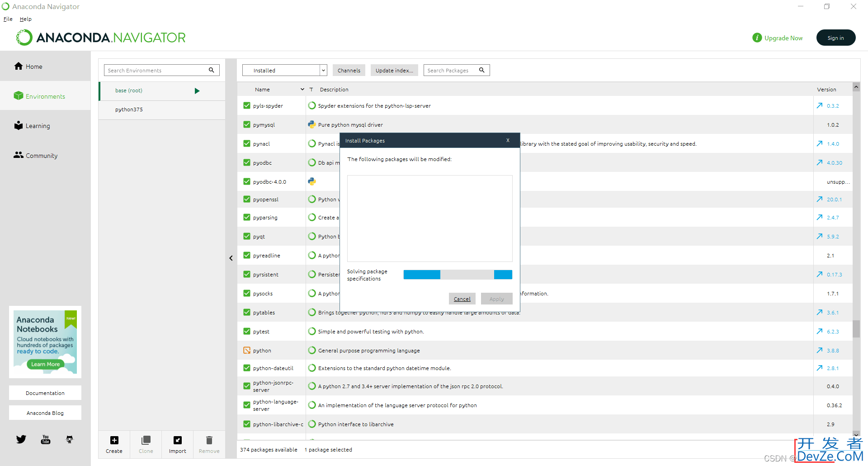Toggle the pyopenssl package checkbox

[247, 199]
